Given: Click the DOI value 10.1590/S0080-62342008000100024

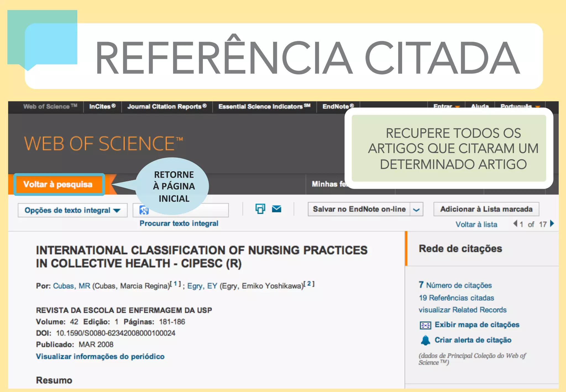Looking at the screenshot, I should [116, 333].
